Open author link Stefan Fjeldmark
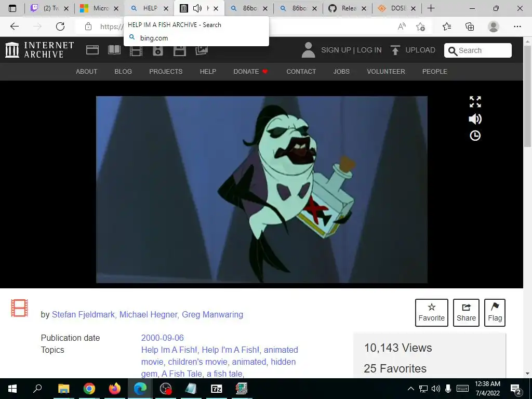Screen dimensions: 532x399 [x=83, y=314]
